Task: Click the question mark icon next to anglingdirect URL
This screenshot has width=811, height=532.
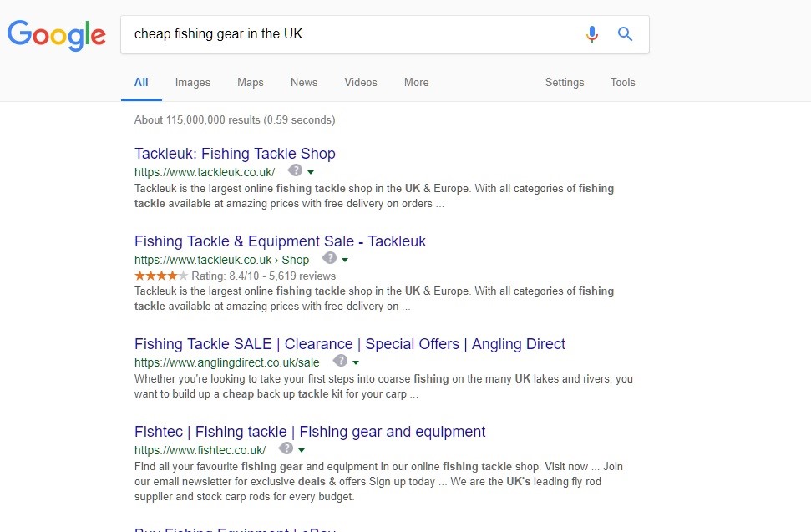Action: coord(340,360)
